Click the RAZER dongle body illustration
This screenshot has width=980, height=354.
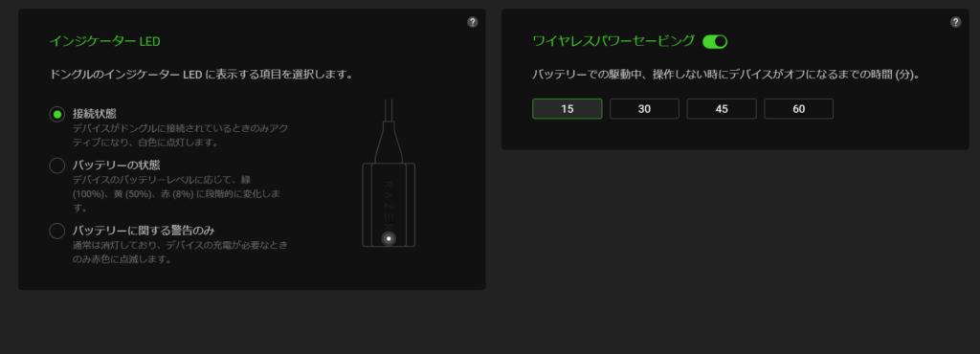[x=389, y=205]
